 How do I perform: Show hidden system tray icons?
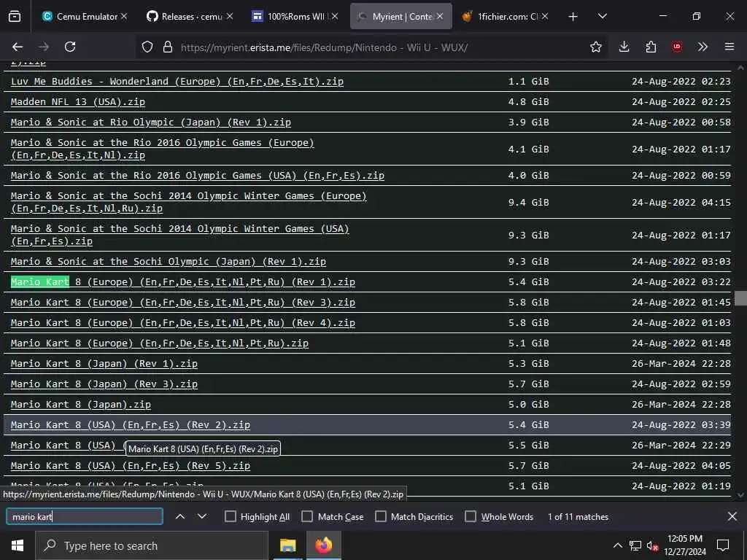click(617, 545)
